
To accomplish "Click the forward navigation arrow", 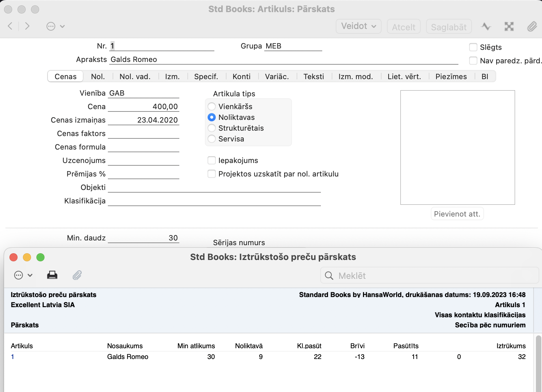I will click(27, 26).
